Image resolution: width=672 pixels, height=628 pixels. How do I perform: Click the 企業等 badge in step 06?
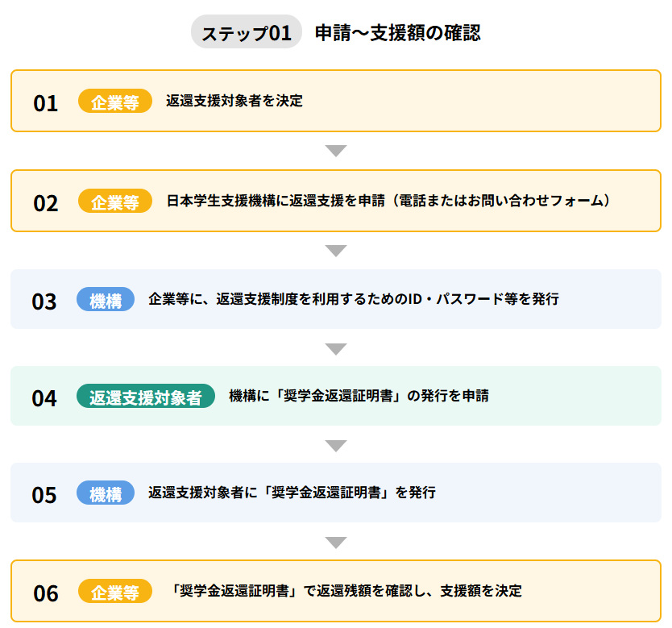click(115, 592)
